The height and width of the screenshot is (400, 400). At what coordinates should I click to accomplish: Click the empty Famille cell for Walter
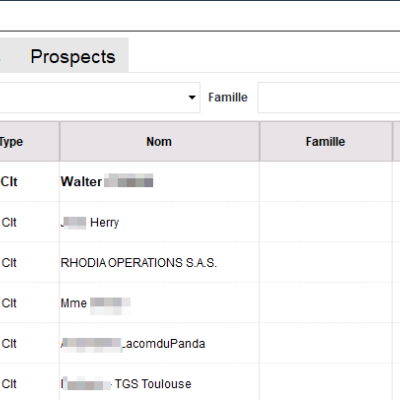(x=326, y=182)
